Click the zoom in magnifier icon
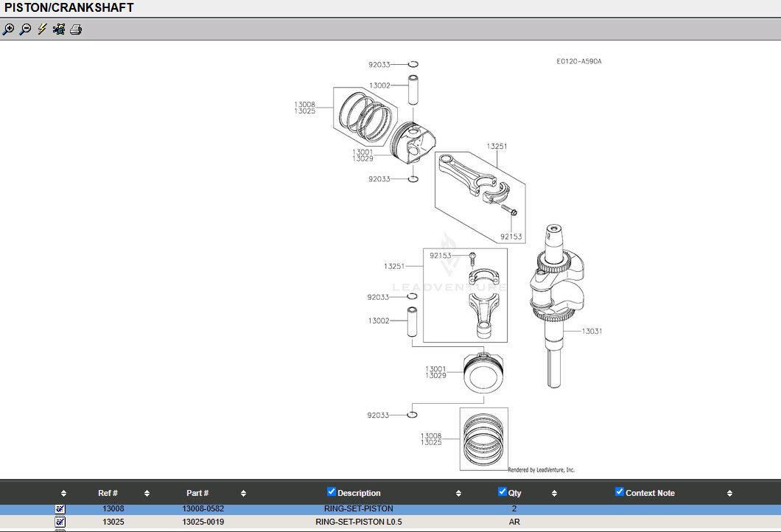This screenshot has height=532, width=781. pos(8,29)
